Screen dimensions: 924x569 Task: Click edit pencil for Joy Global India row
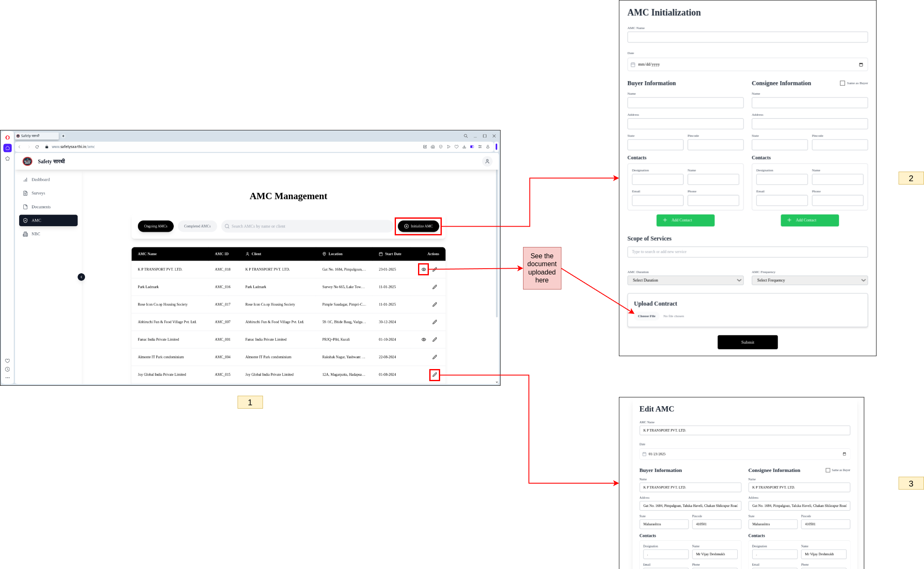click(x=434, y=374)
